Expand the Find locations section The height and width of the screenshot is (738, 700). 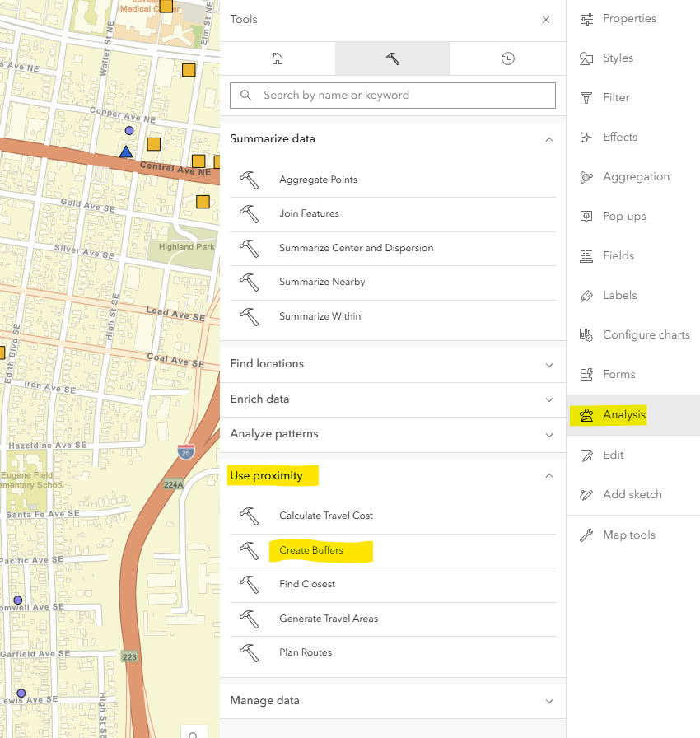point(393,363)
